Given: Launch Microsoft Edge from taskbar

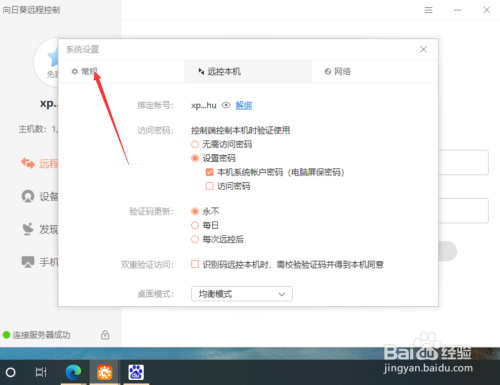Looking at the screenshot, I should coord(73,372).
